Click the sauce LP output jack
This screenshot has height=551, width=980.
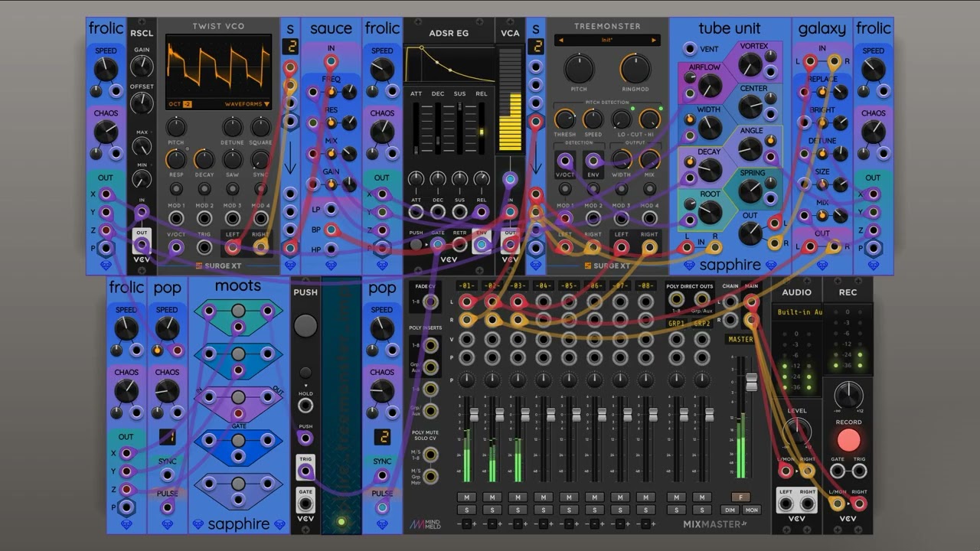[x=331, y=209]
